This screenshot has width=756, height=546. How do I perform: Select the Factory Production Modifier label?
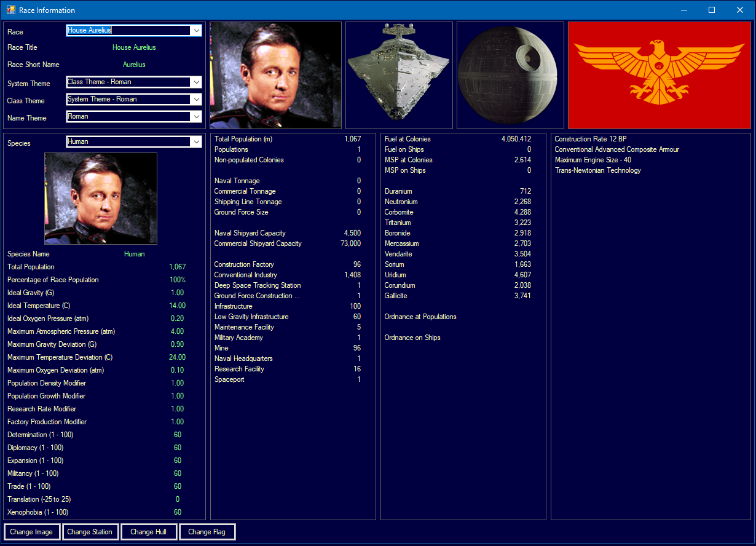tap(47, 422)
